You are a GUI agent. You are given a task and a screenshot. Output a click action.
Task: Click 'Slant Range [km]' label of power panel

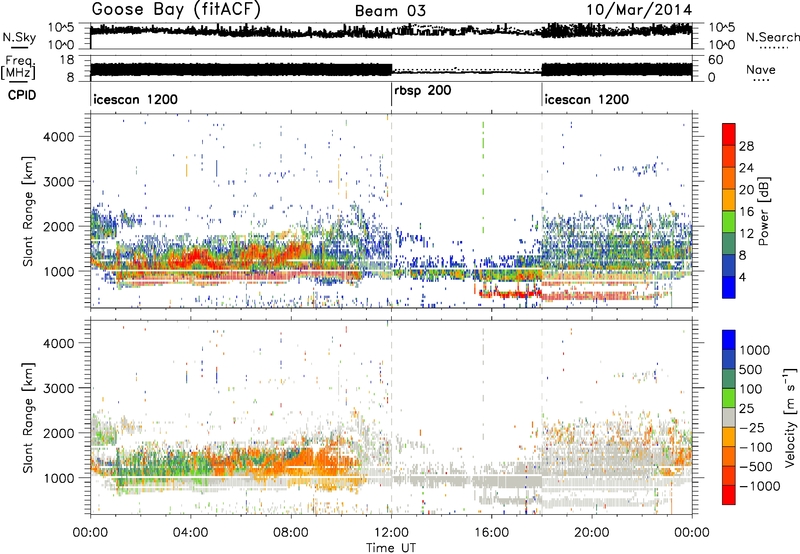tap(29, 211)
